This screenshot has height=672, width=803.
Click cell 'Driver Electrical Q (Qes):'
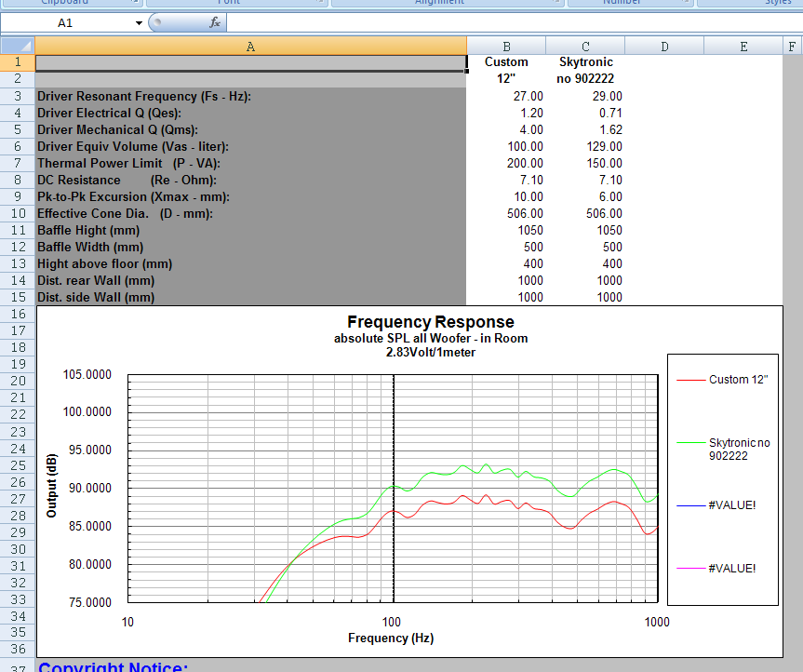coord(250,114)
